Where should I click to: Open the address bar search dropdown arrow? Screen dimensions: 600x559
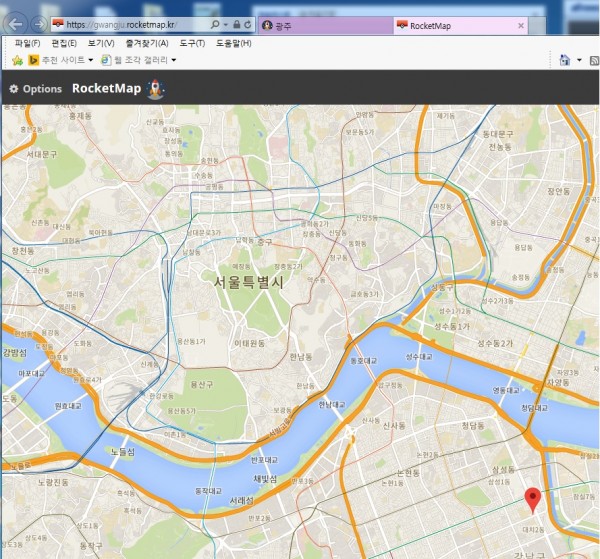(x=224, y=23)
